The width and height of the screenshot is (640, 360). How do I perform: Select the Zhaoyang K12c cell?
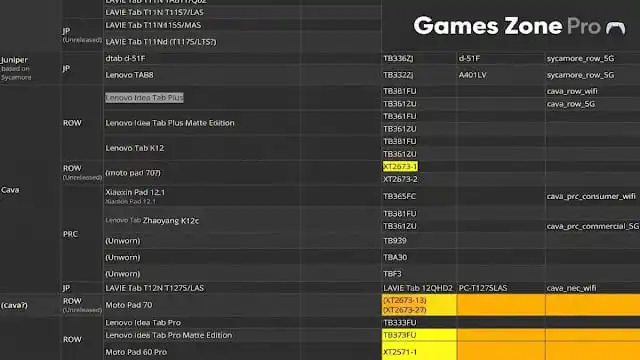(171, 221)
